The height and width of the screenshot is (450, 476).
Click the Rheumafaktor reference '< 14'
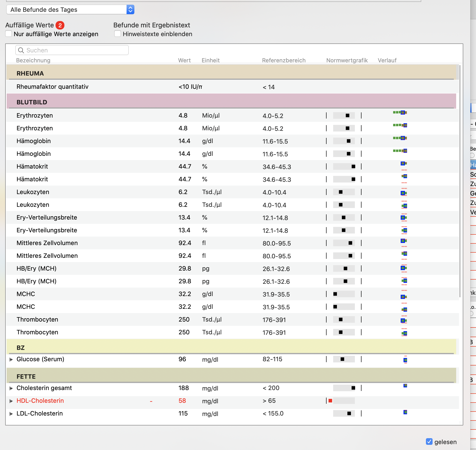click(268, 87)
